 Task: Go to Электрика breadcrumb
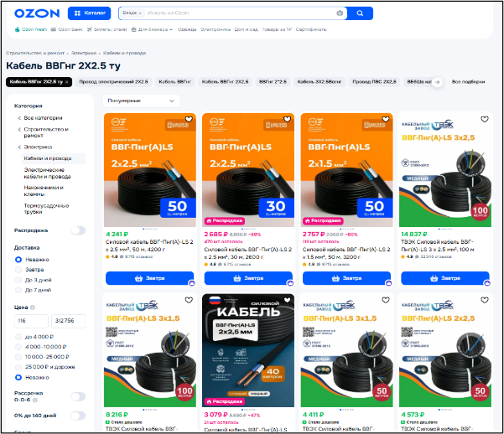[84, 53]
